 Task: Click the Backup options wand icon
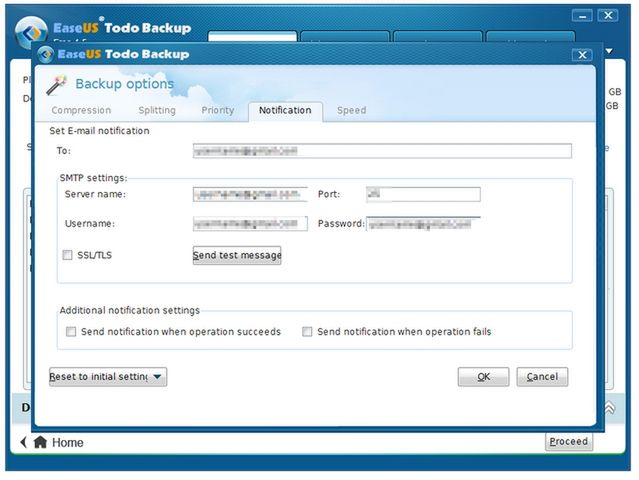tap(56, 85)
